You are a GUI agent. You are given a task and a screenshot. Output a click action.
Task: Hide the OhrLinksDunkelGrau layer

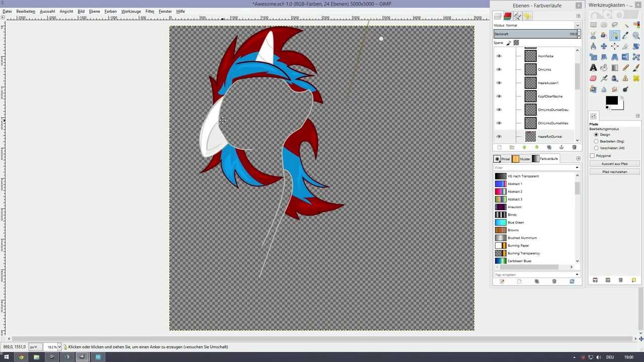click(x=499, y=110)
